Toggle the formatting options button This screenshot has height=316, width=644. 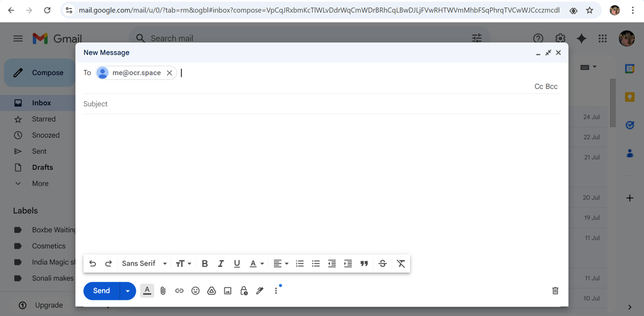pyautogui.click(x=147, y=291)
